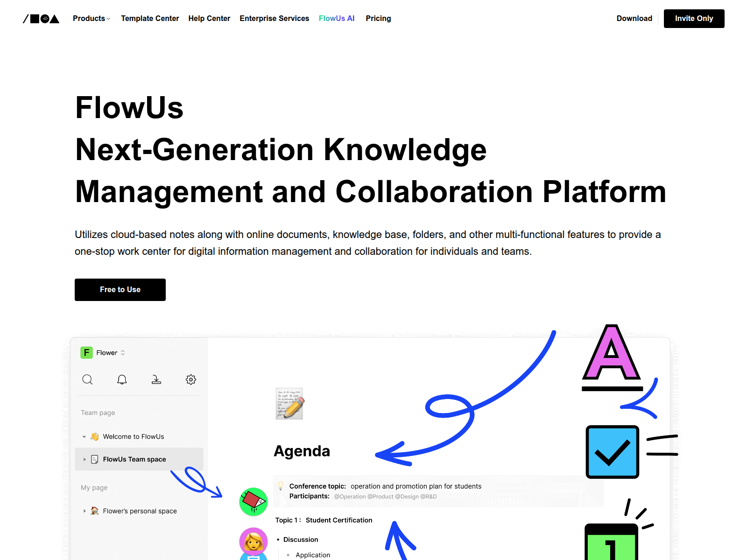This screenshot has height=560, width=747.
Task: Select the search icon in the sidebar
Action: point(88,379)
